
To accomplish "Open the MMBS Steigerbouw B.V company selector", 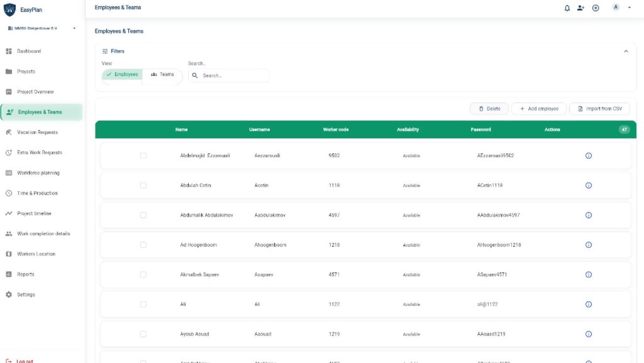I will 42,28.
